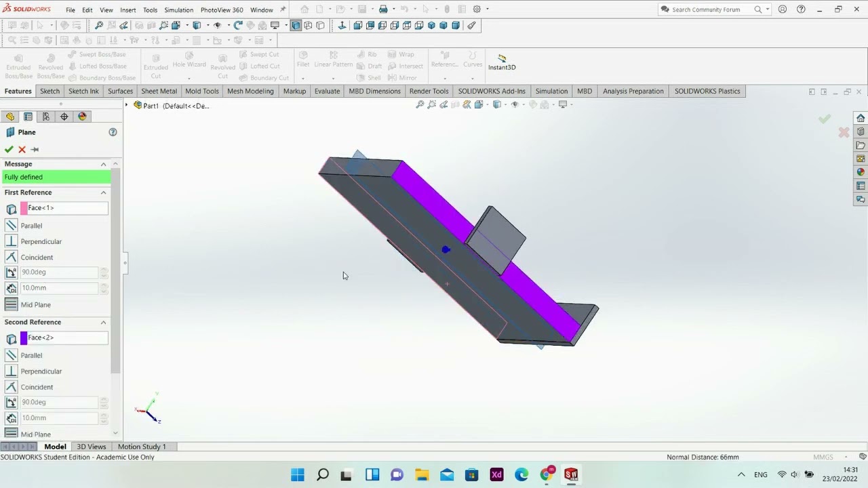Click the Print icon in the title bar
This screenshot has height=488, width=868.
pos(383,9)
